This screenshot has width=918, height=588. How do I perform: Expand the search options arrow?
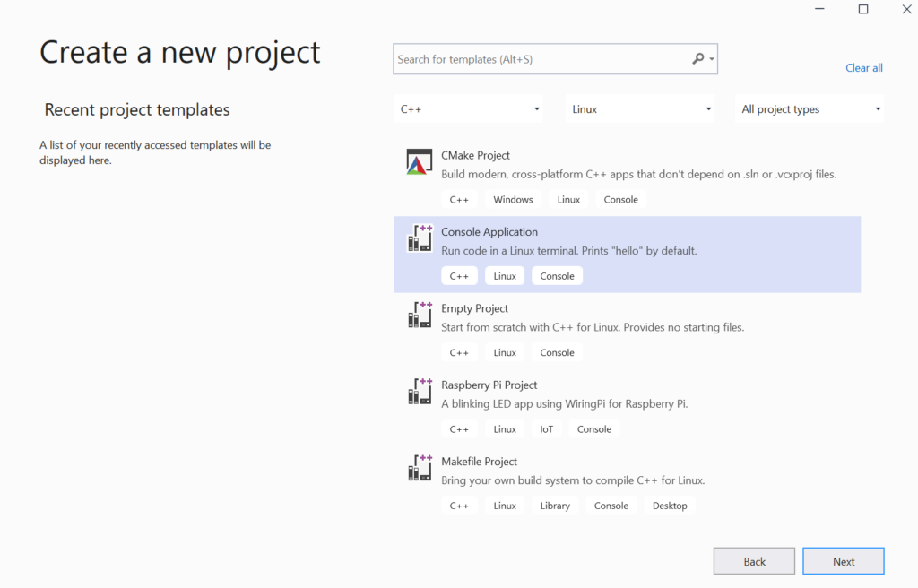tap(710, 58)
